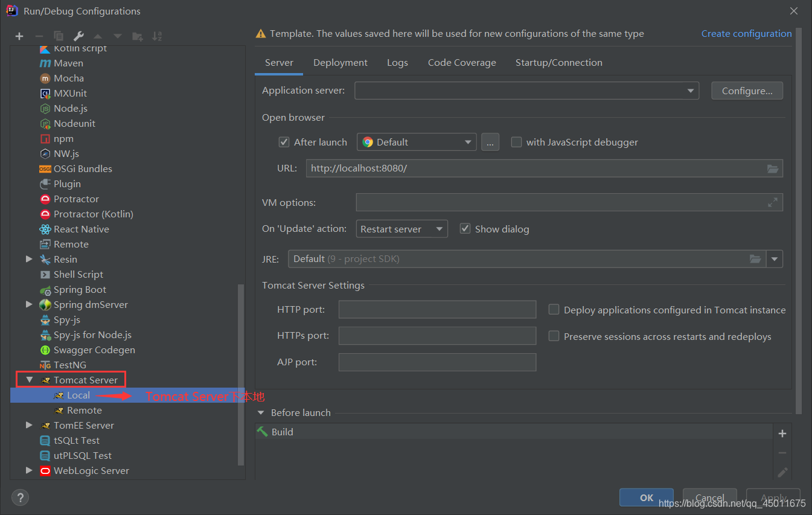Open the Restart server update action dropdown

(x=402, y=229)
